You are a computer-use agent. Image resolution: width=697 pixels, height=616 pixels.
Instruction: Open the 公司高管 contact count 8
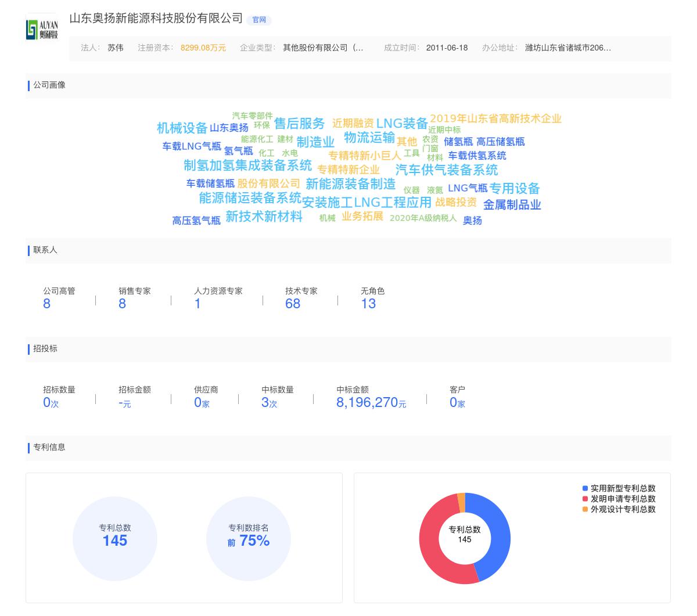click(x=46, y=304)
